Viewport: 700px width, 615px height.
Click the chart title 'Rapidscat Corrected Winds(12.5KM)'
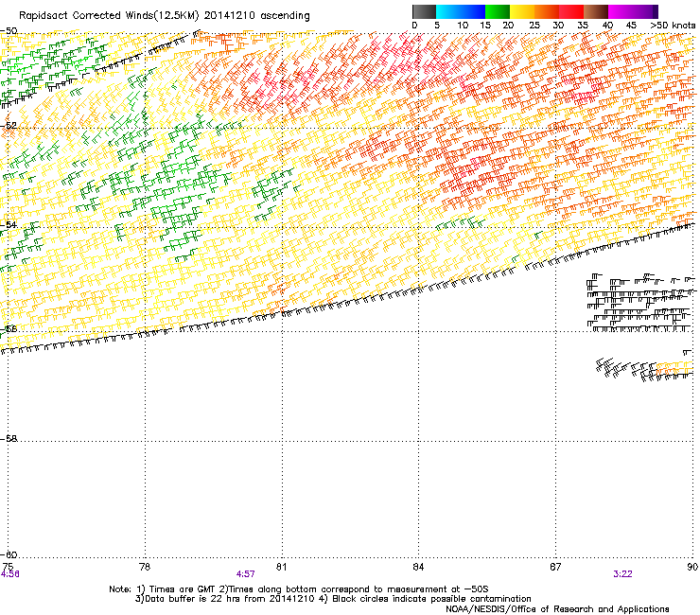click(109, 16)
